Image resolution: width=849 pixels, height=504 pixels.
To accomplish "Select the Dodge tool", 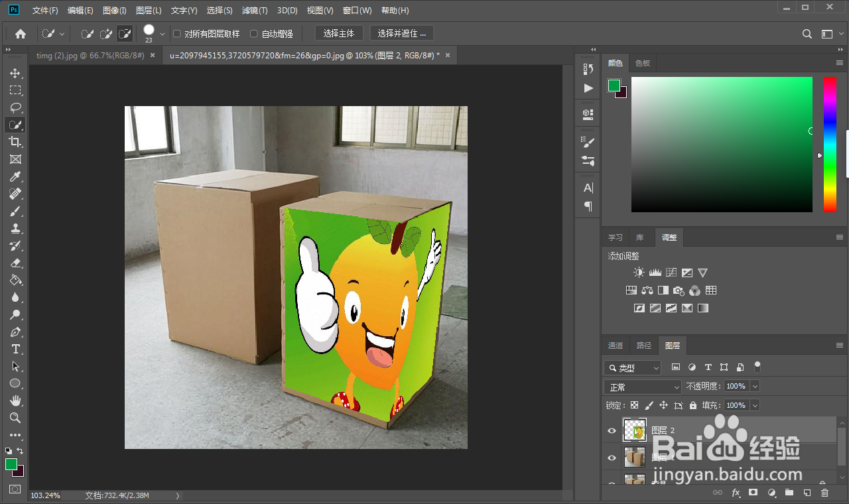I will pyautogui.click(x=15, y=314).
